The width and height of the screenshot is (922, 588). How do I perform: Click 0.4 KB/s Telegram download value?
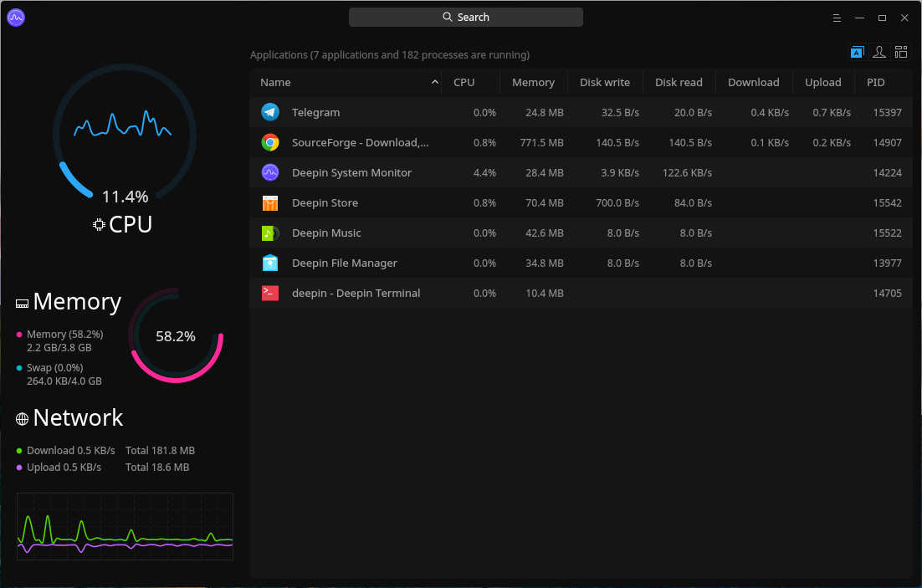(x=770, y=112)
